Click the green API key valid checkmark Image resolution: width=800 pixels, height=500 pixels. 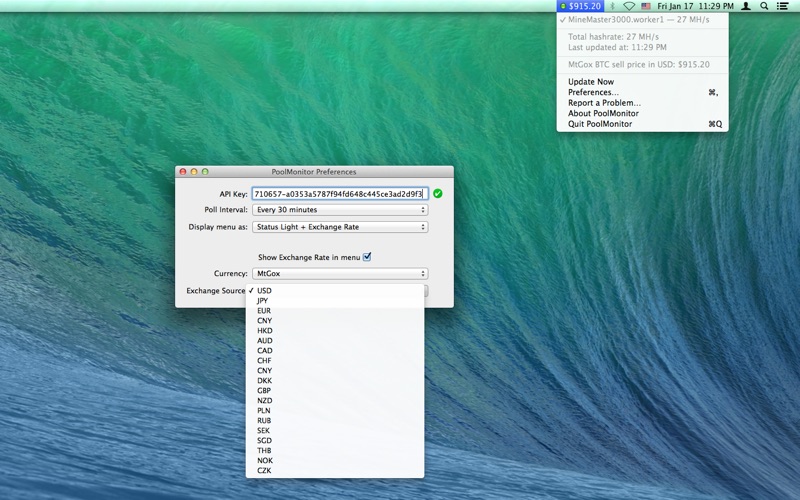(438, 193)
